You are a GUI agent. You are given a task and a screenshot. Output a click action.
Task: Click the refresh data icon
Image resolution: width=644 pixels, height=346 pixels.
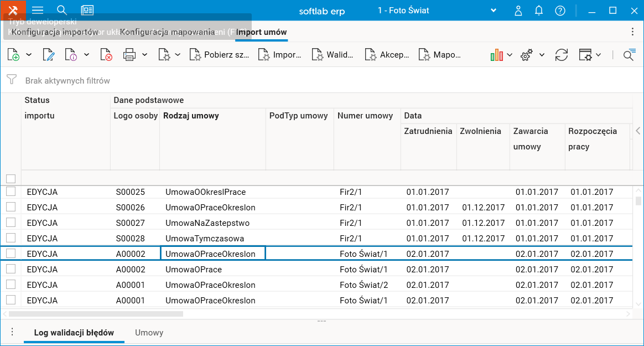pyautogui.click(x=562, y=55)
